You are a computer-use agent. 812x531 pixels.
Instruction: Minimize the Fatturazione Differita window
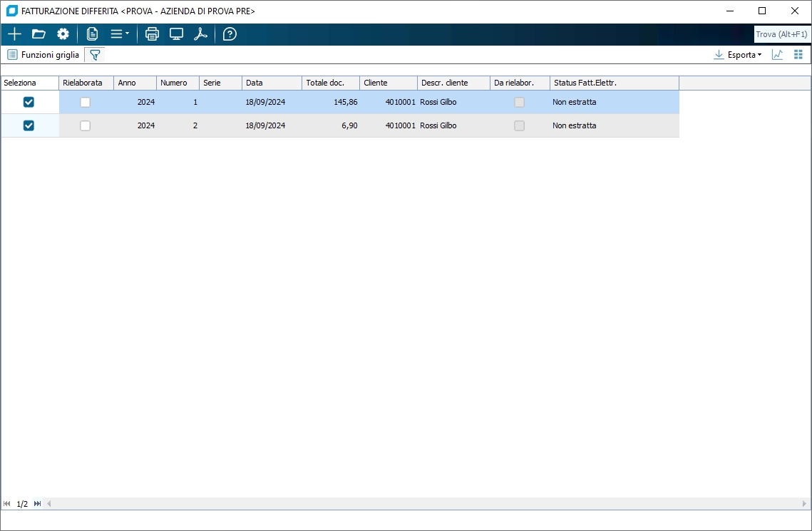[x=730, y=11]
